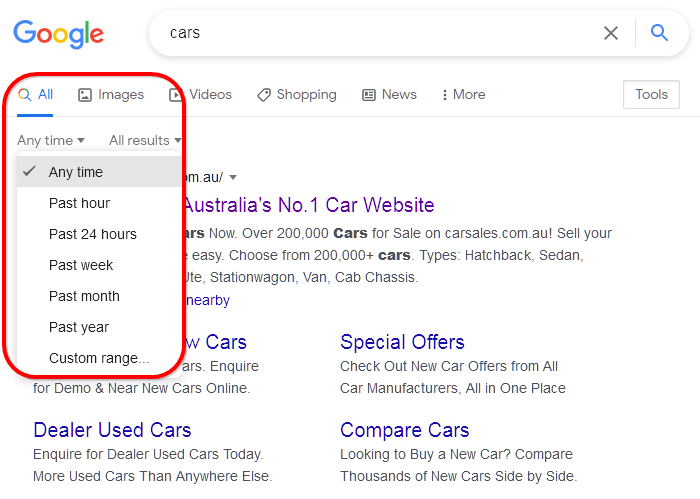700x499 pixels.
Task: Click 'Enquire for Dealer Used Cars Today.' text
Action: [148, 454]
